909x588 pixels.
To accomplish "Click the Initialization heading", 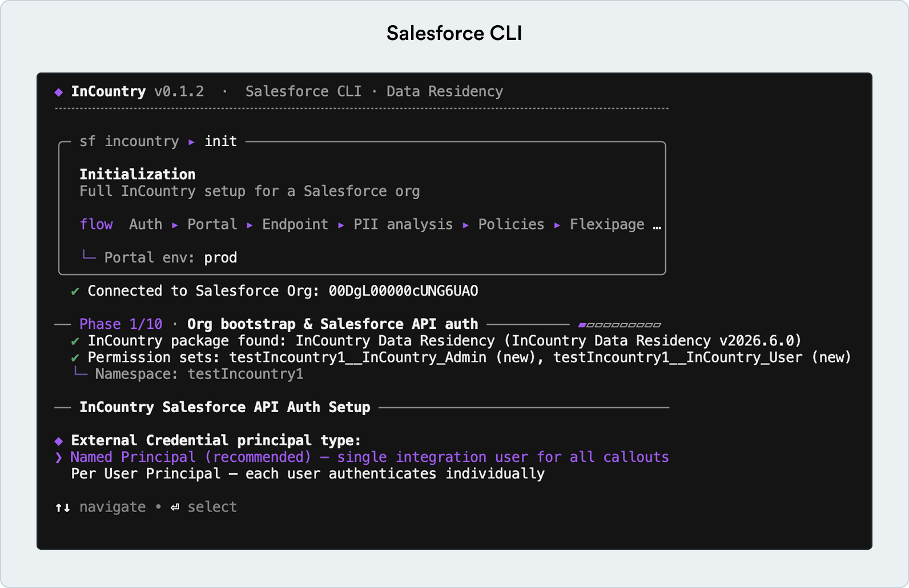I will 138,174.
